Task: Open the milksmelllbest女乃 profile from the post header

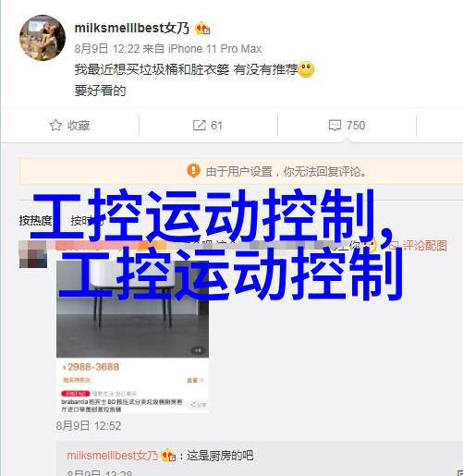Action: coord(131,28)
